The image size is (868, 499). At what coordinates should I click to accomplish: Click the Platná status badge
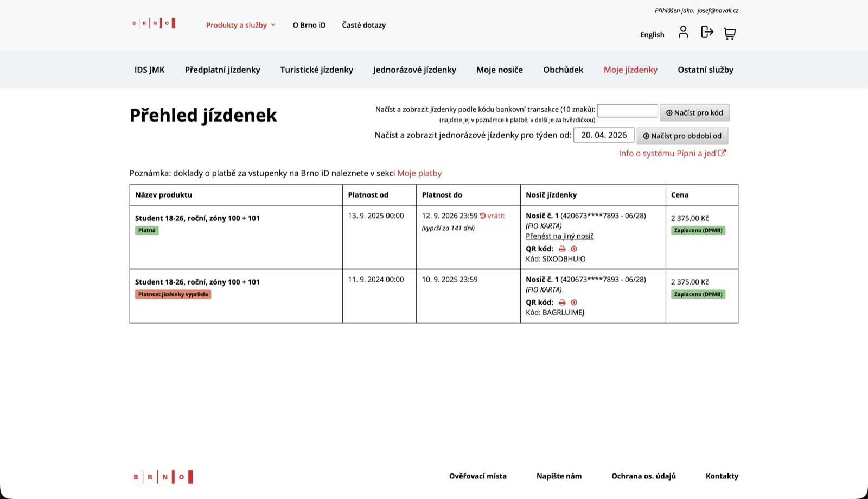(147, 230)
